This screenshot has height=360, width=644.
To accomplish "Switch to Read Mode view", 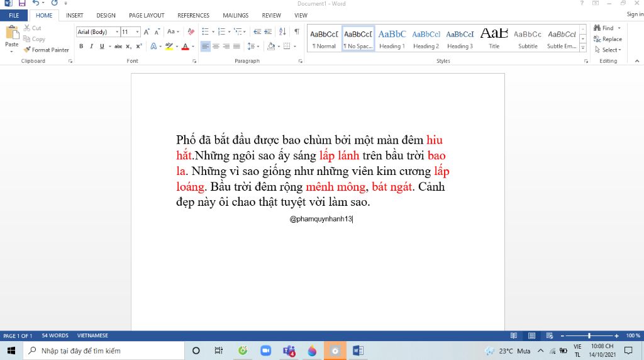I will click(514, 335).
